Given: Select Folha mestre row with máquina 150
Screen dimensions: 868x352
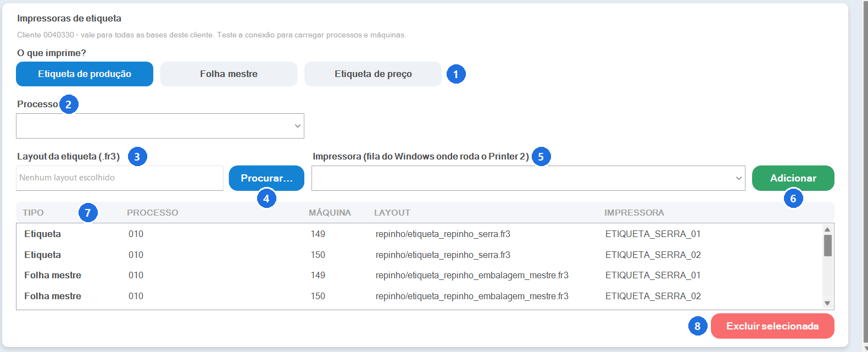Looking at the screenshot, I should point(419,296).
